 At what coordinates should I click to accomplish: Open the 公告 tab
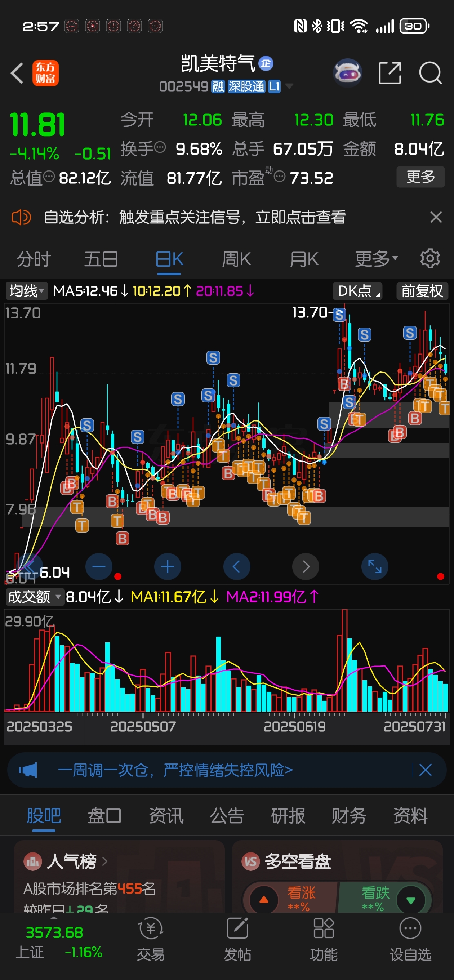point(227,816)
